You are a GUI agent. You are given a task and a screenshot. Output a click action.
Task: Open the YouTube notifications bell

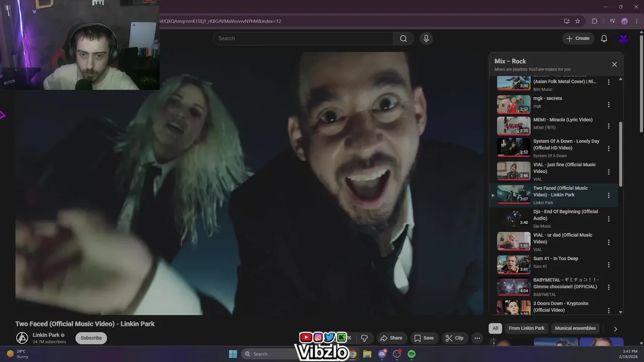click(604, 38)
